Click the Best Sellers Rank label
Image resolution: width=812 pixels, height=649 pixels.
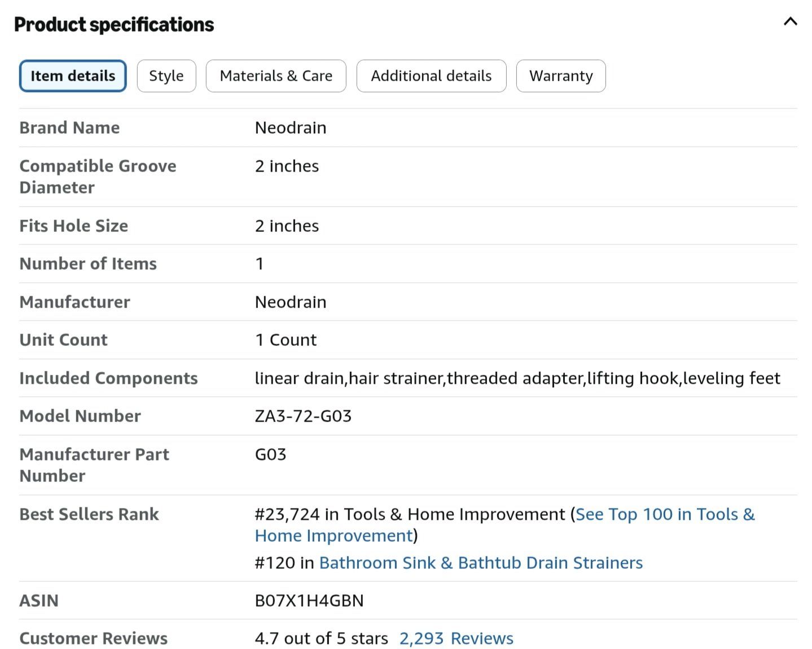(x=89, y=514)
